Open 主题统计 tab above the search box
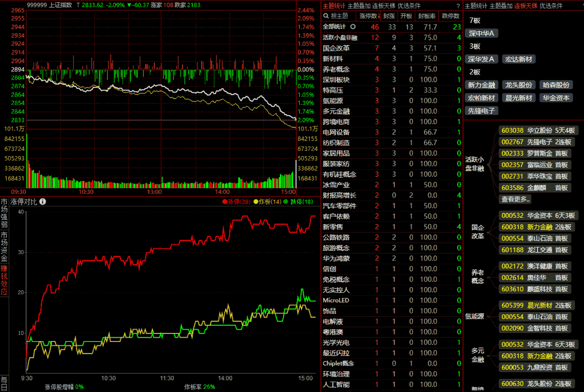584x392 pixels. (334, 6)
